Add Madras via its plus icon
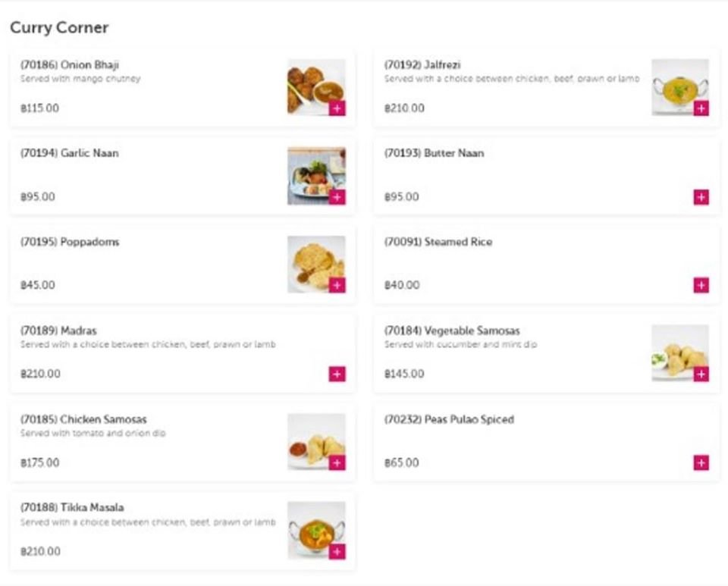 click(337, 374)
